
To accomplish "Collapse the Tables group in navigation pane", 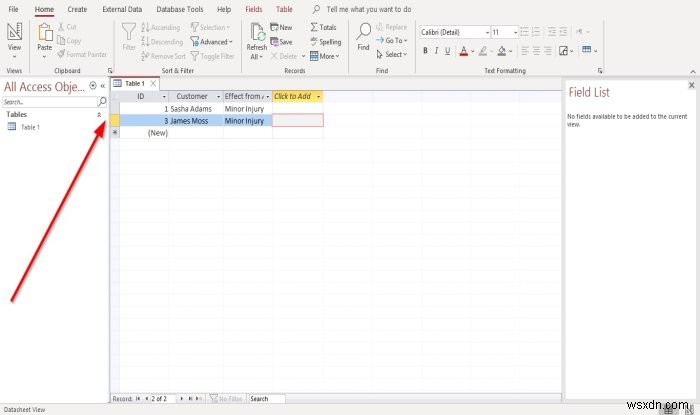I will [99, 115].
